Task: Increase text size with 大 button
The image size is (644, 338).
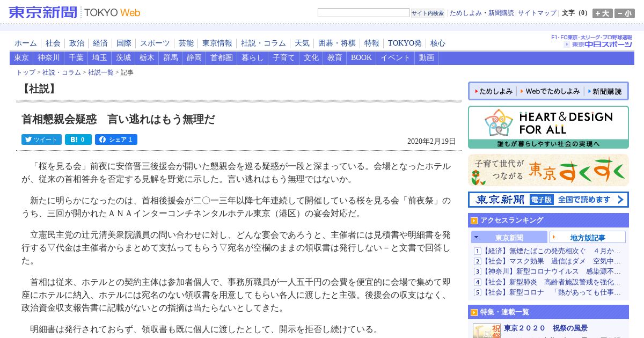Action: click(602, 13)
